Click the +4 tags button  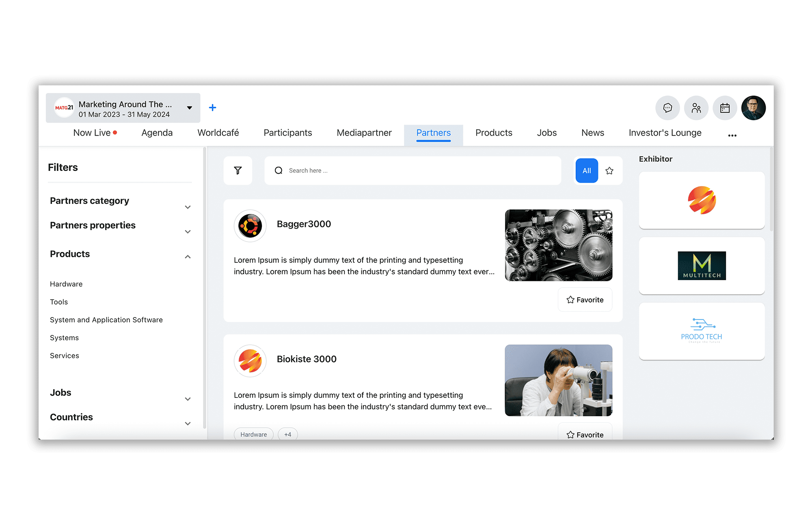[x=287, y=434]
